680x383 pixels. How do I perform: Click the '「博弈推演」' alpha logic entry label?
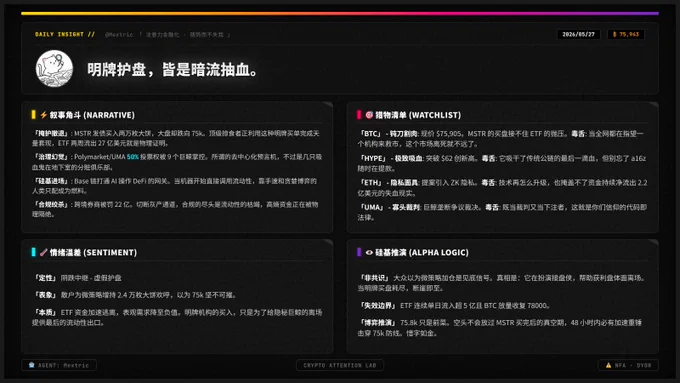click(378, 323)
